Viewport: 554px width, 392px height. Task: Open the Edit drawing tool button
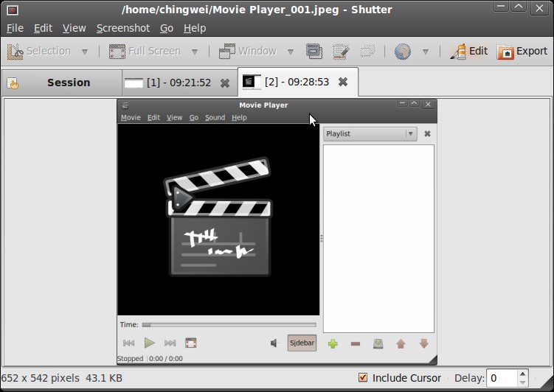[x=469, y=52]
